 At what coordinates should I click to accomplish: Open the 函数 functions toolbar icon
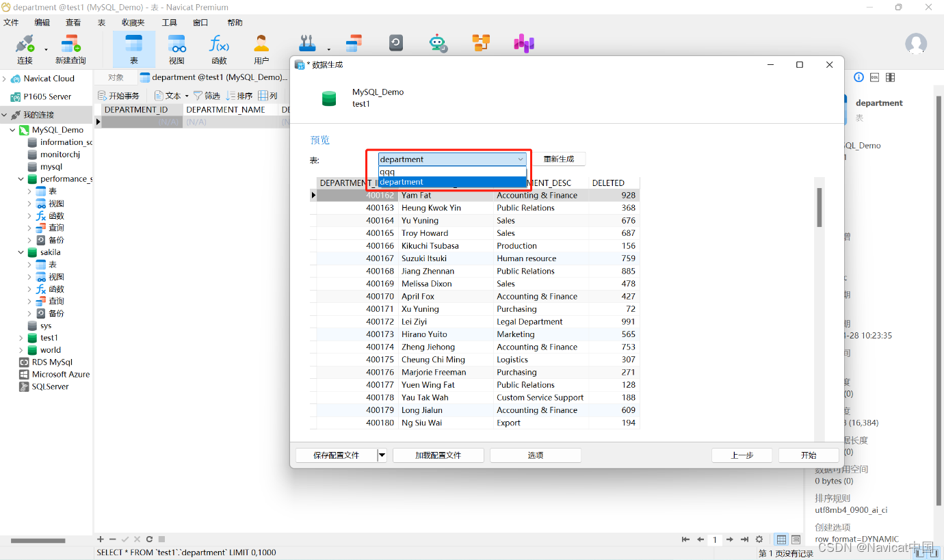[x=219, y=50]
